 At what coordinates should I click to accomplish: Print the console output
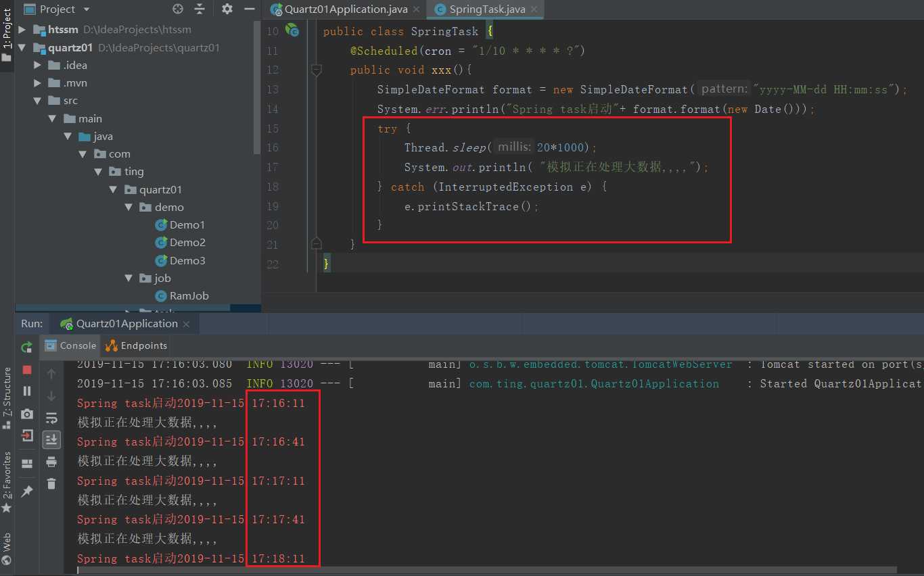point(51,462)
